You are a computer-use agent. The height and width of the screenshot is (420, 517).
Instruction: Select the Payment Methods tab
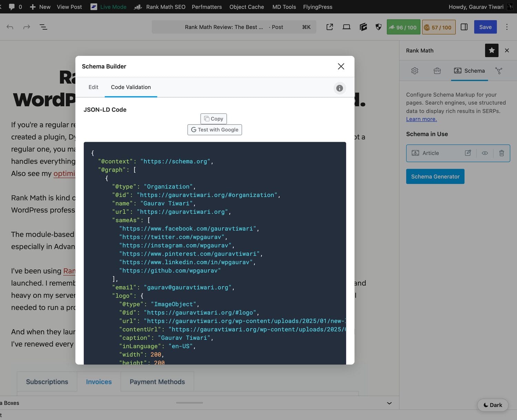click(157, 382)
